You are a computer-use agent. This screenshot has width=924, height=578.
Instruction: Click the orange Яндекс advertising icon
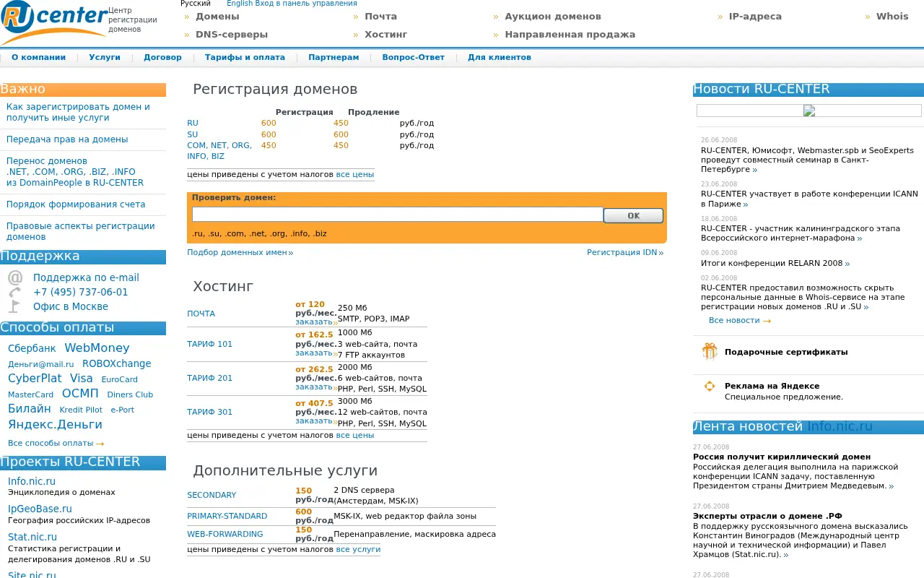(710, 386)
